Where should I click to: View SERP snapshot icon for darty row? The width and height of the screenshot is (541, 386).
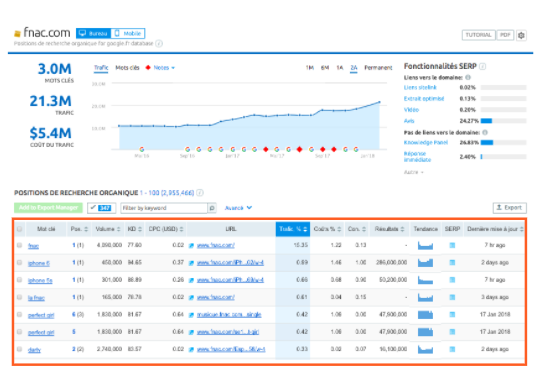click(452, 349)
